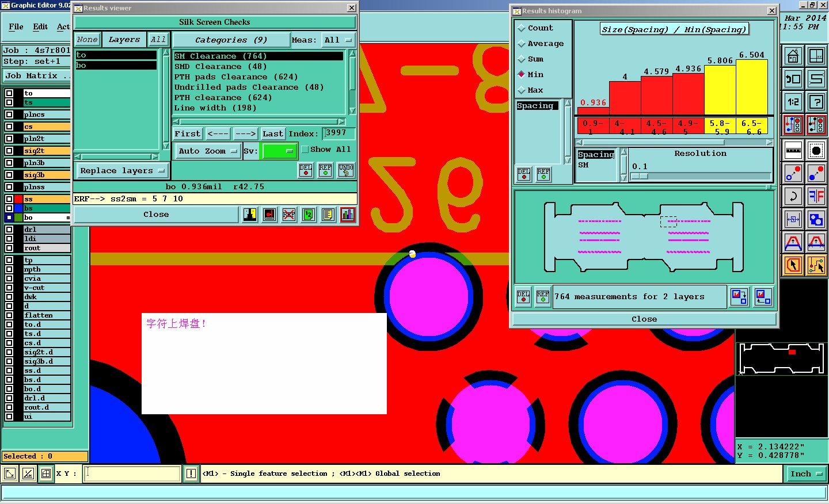The image size is (829, 504).
Task: Click the board overview thumbnail at bottom right
Action: (x=781, y=358)
